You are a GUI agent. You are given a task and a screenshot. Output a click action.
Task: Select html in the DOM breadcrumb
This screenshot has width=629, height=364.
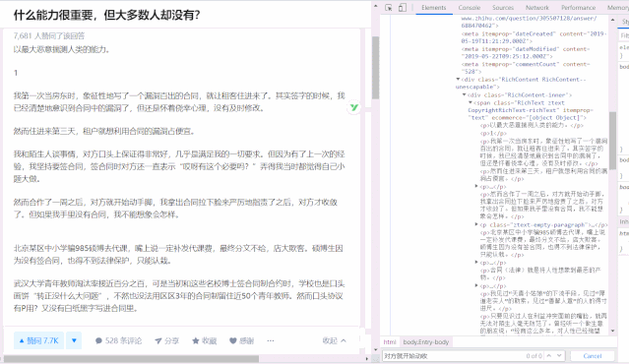point(390,342)
